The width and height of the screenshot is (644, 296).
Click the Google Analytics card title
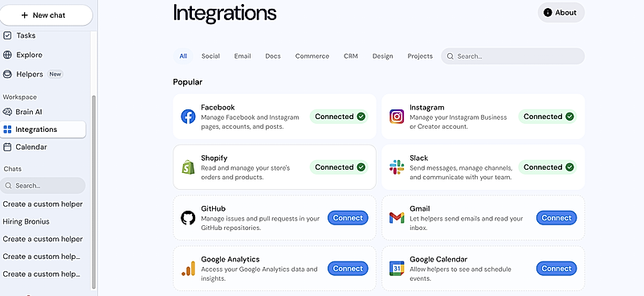230,259
